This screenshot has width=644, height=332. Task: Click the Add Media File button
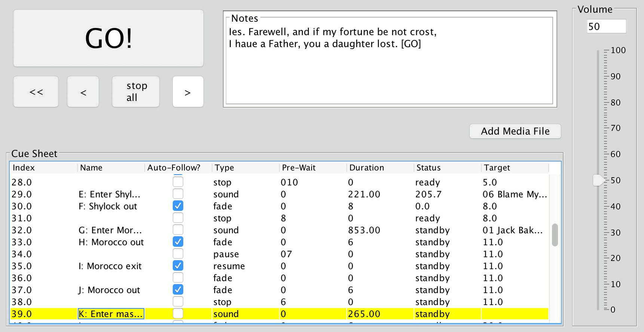515,131
